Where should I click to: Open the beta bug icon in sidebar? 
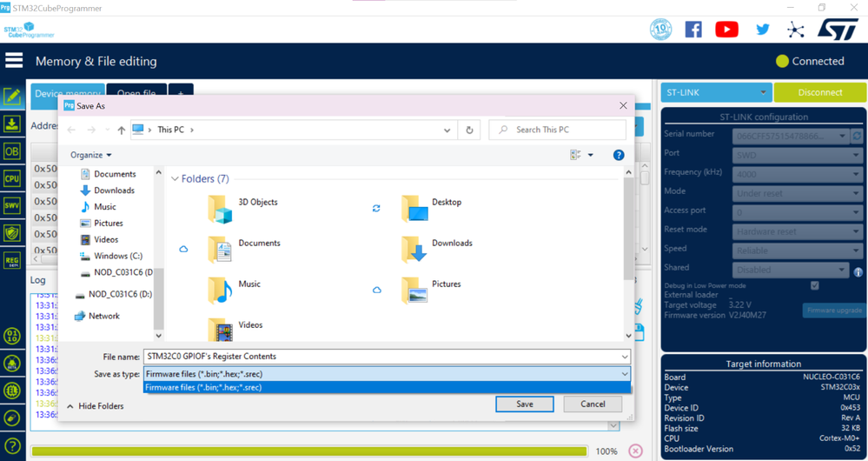coord(12,364)
